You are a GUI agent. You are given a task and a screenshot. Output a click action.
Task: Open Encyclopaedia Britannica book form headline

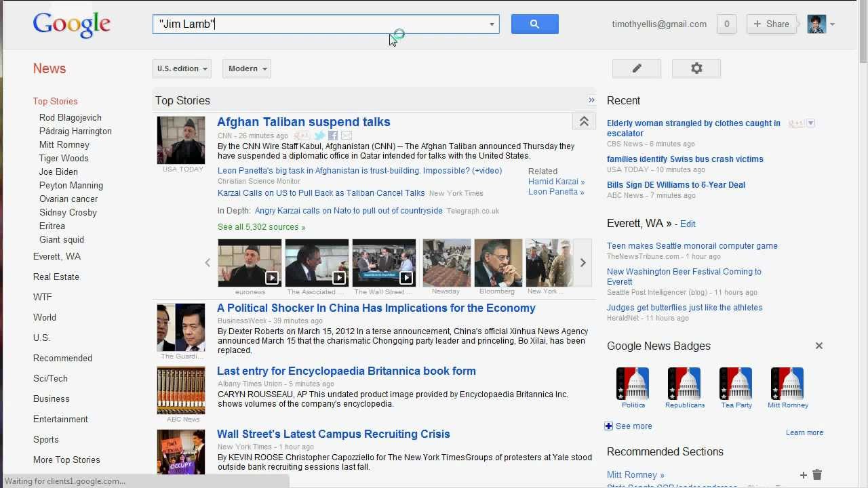pyautogui.click(x=347, y=371)
